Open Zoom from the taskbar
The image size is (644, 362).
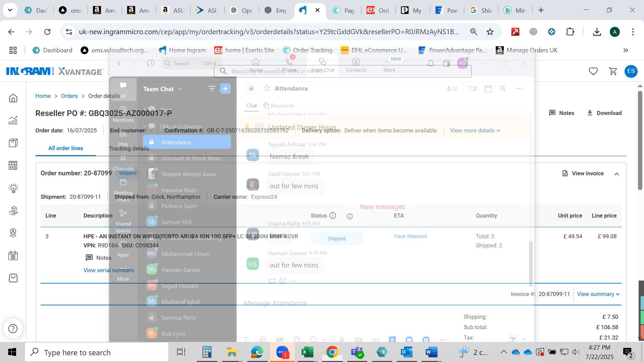point(282,352)
